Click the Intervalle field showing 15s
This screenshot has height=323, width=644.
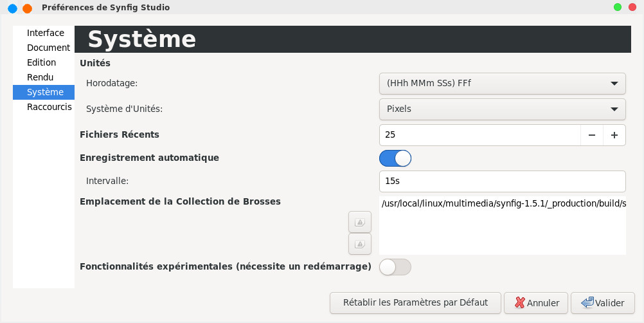click(x=502, y=181)
